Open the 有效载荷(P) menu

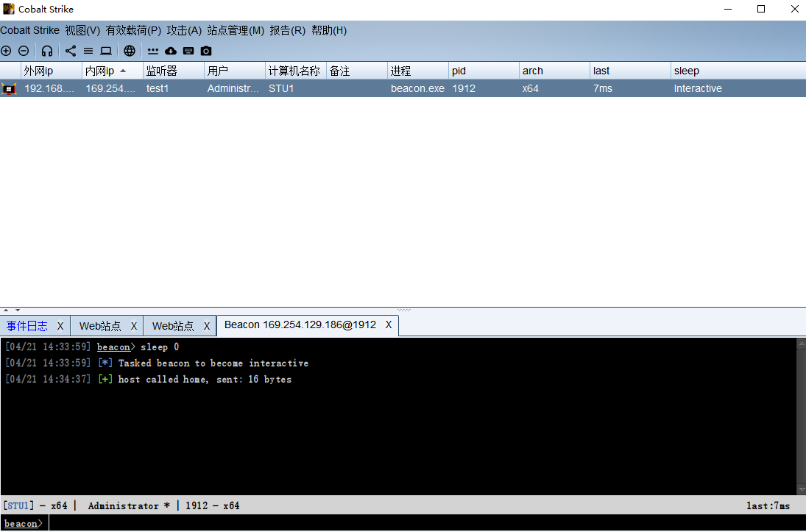pos(134,30)
